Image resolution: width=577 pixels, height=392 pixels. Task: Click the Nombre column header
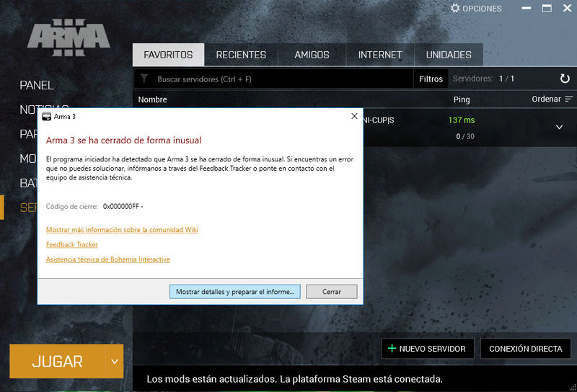coord(152,99)
